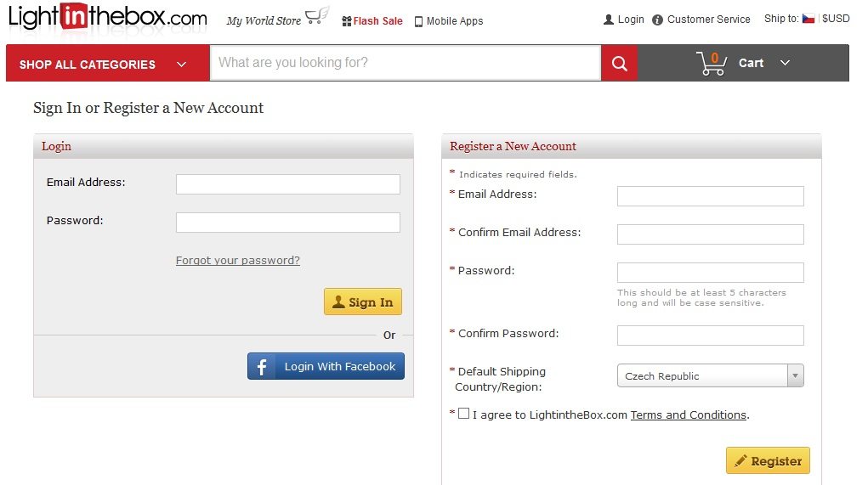Open Mobile Apps phone icon link
The height and width of the screenshot is (485, 868).
(418, 21)
